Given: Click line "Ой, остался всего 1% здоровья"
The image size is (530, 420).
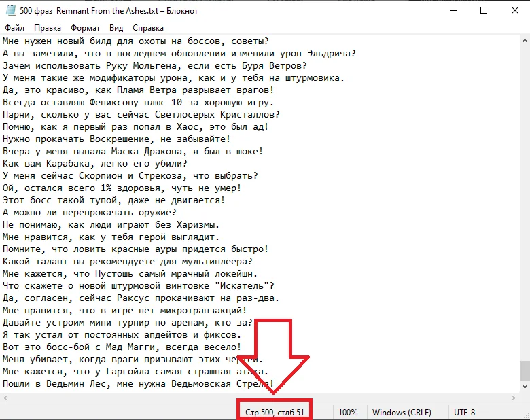Looking at the screenshot, I should (x=122, y=188).
